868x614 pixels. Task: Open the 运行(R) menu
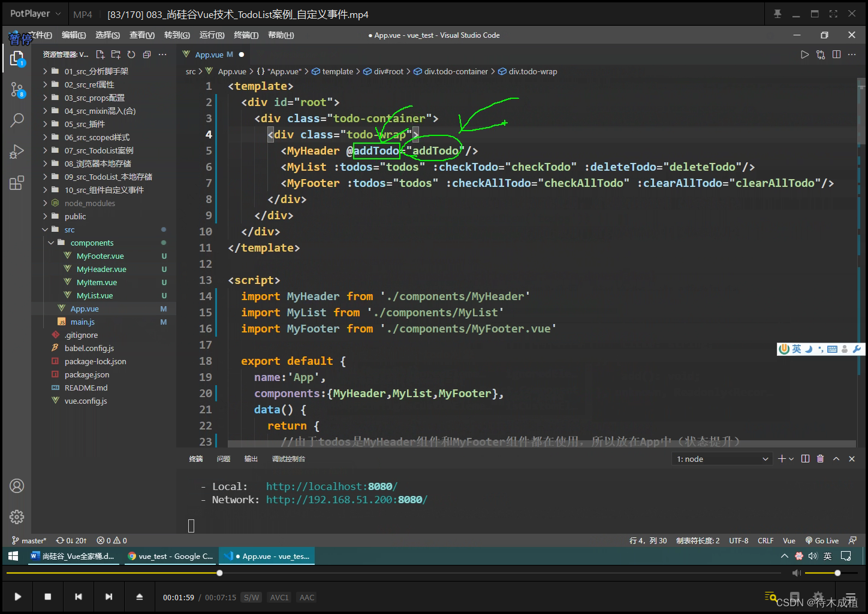point(212,35)
